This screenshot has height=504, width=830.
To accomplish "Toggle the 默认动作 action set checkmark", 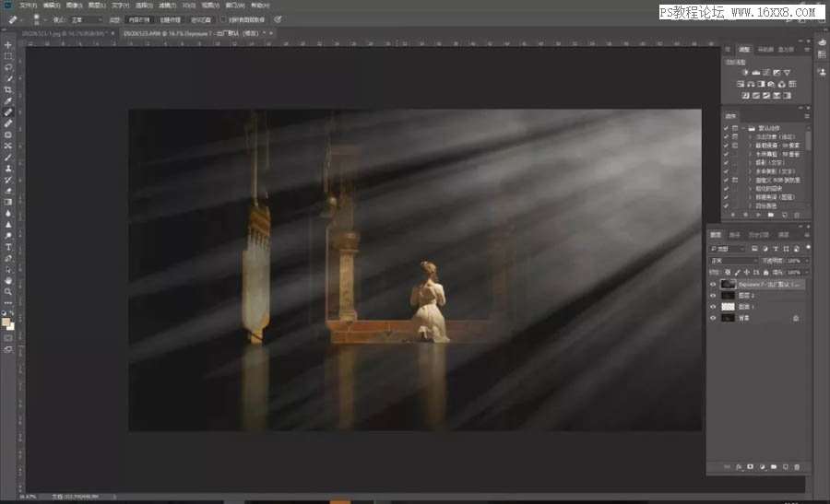I will point(726,128).
